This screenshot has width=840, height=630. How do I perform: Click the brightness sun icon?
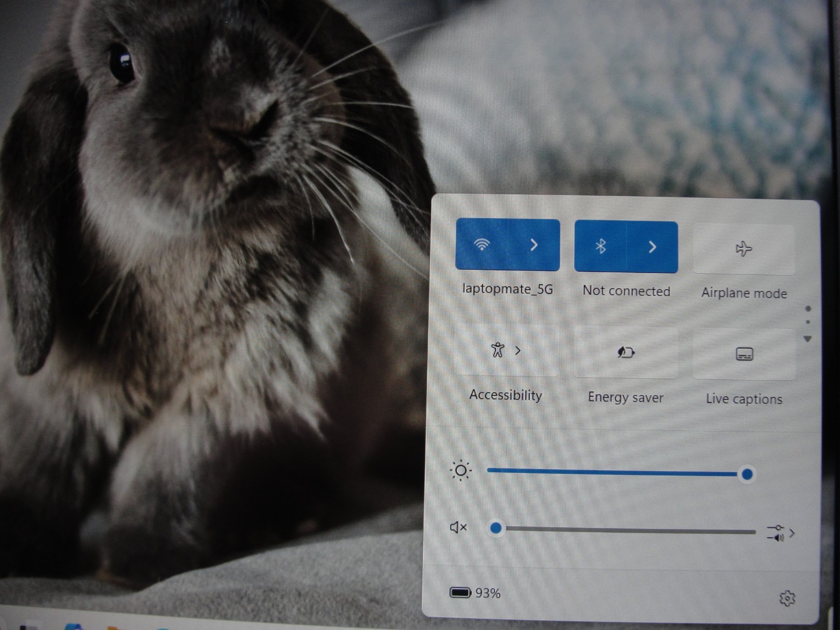pyautogui.click(x=461, y=470)
